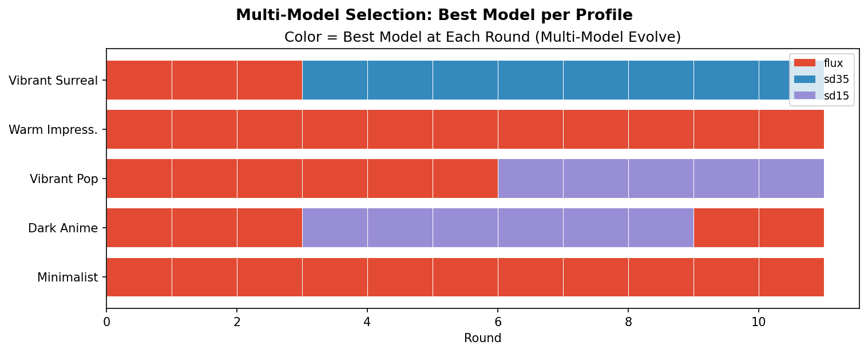Viewport: 868px width, 353px height.
Task: Click the 'Round' x-axis title
Action: (482, 338)
